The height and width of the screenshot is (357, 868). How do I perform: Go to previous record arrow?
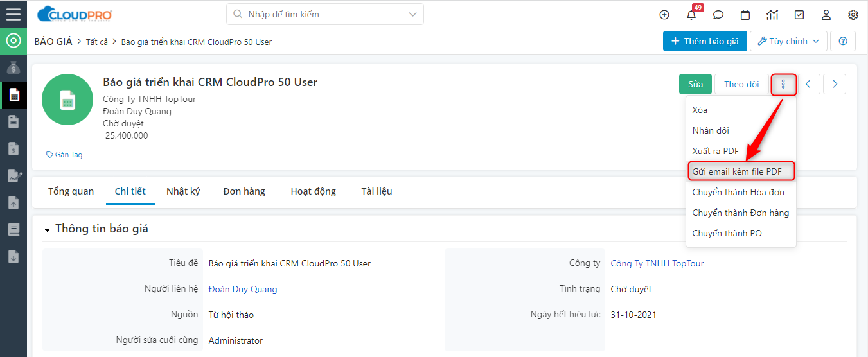[809, 84]
